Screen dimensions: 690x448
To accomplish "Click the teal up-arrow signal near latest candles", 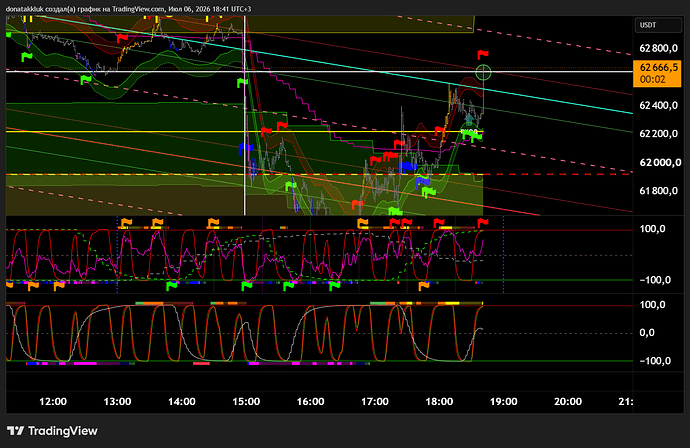I will tap(470, 118).
